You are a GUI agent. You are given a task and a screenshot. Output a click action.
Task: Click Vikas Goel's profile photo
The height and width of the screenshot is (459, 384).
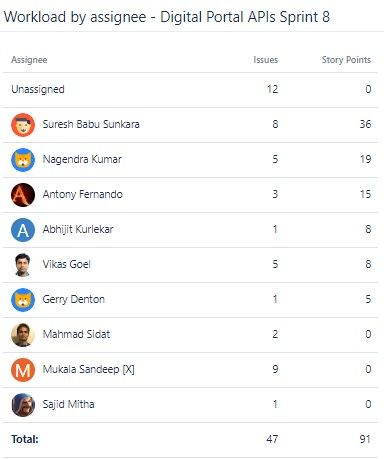click(x=23, y=265)
